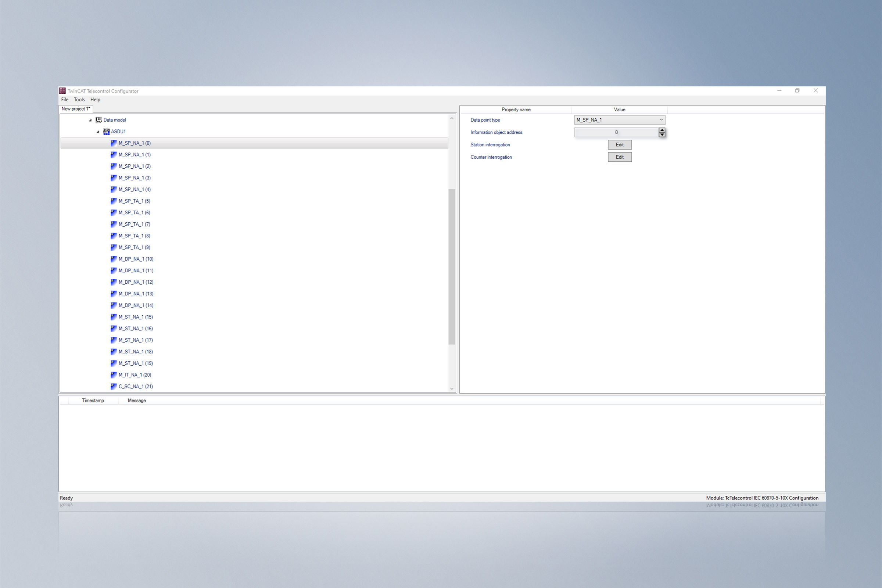Switch to the New project 1 tab
Image resolution: width=882 pixels, height=588 pixels.
point(76,109)
